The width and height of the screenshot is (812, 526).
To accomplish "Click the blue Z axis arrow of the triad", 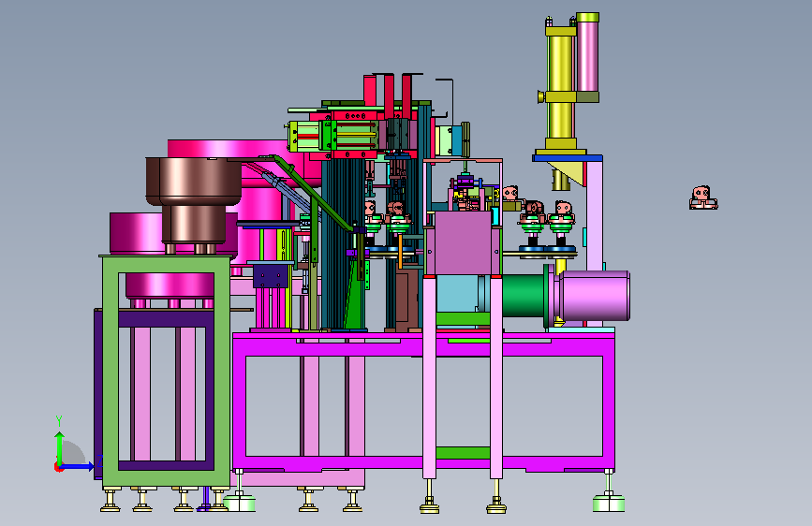I will (78, 466).
